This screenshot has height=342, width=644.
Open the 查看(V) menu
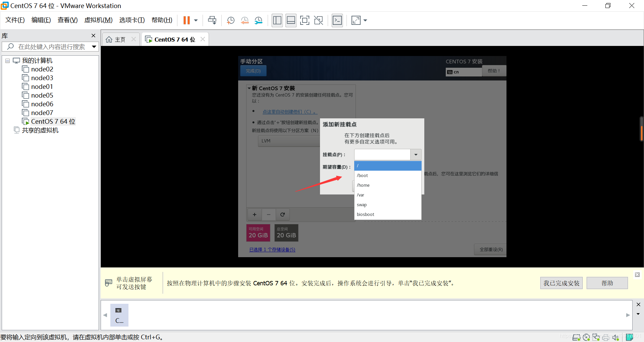(x=67, y=20)
